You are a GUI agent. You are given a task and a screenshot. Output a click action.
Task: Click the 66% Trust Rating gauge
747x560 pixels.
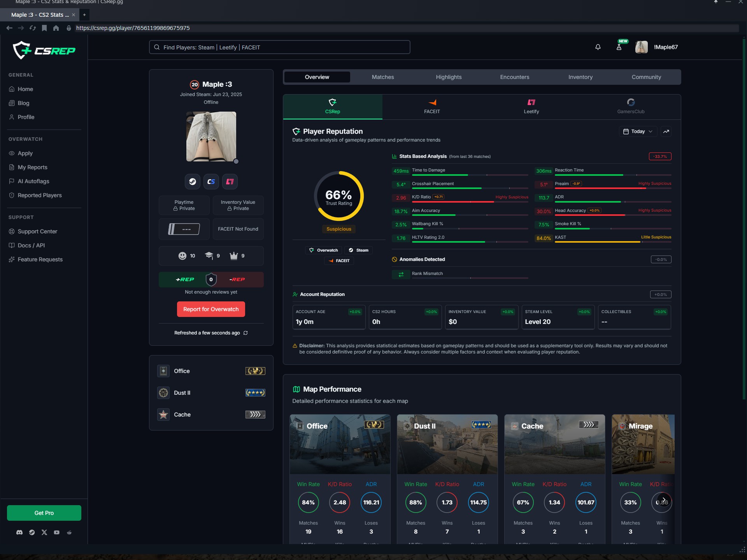pyautogui.click(x=339, y=196)
